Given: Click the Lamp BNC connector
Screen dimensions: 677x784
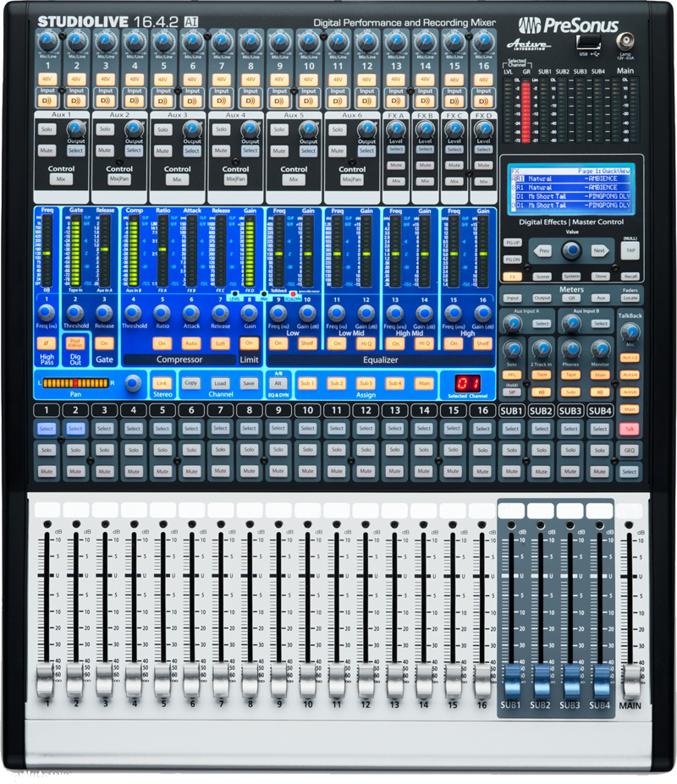Looking at the screenshot, I should point(625,40).
